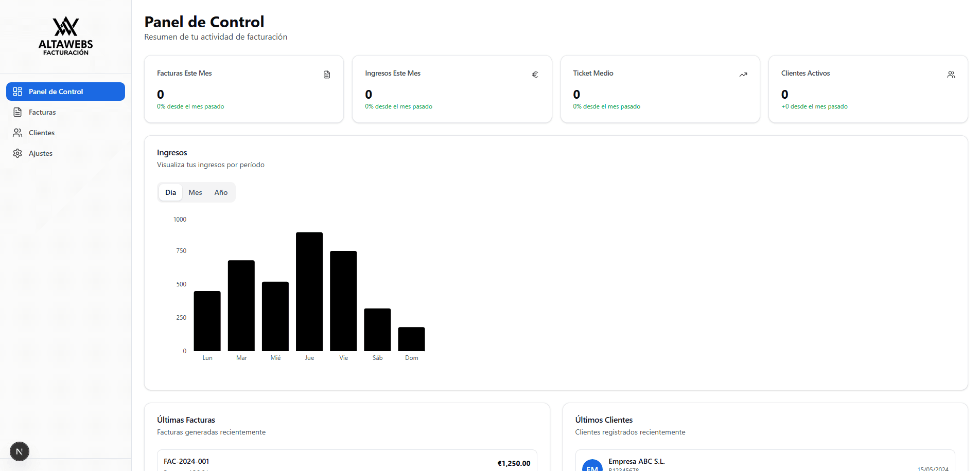Click the Clientes people icon in sidebar
The image size is (980, 471).
[17, 133]
